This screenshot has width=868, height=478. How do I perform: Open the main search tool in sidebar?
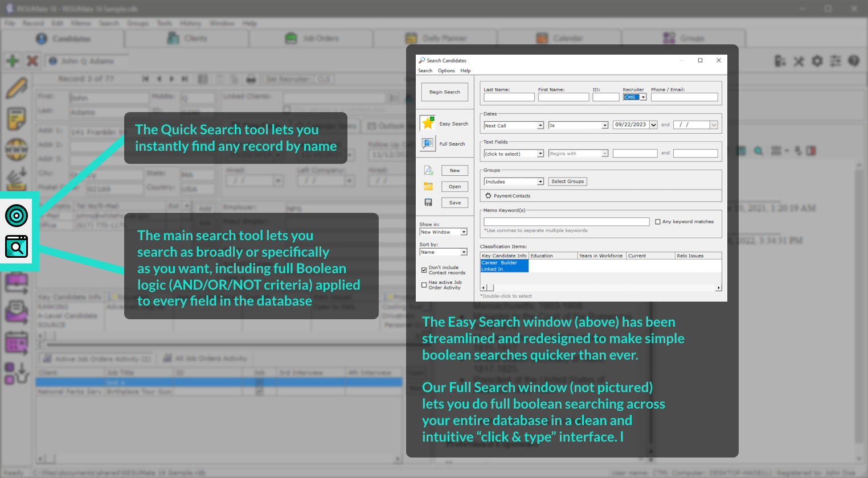point(17,246)
